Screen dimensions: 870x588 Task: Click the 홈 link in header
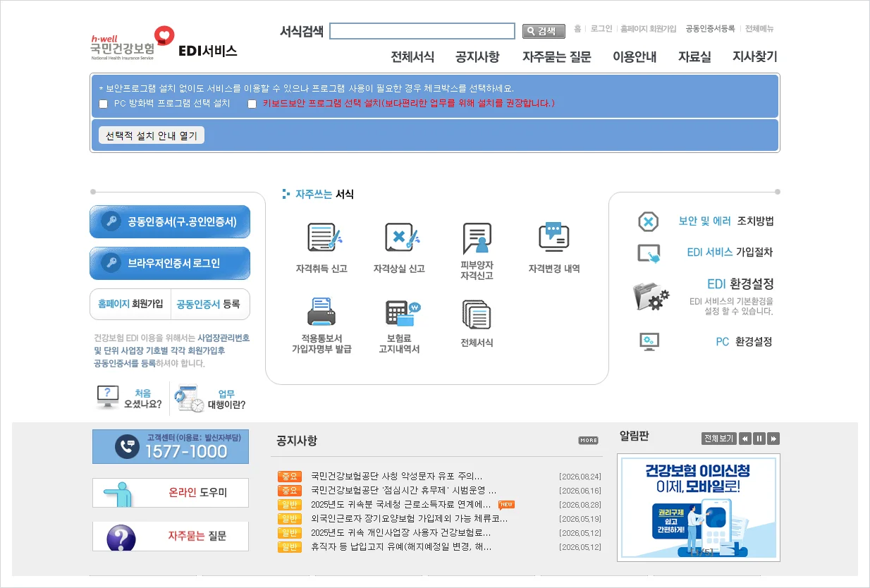[577, 29]
